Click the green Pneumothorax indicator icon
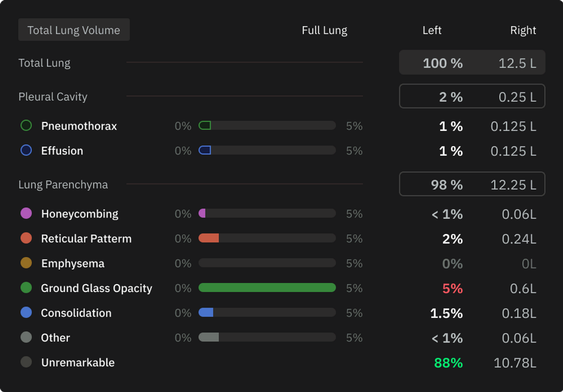 [27, 126]
